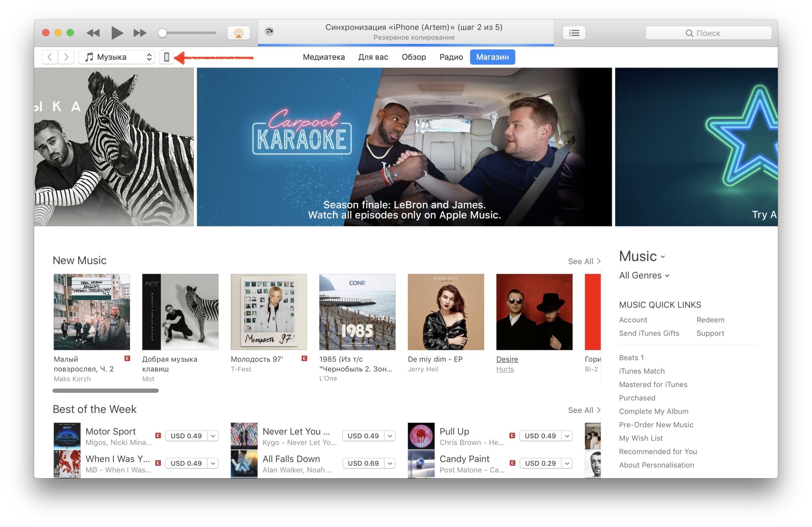Open the Музыка media type dropdown

117,57
